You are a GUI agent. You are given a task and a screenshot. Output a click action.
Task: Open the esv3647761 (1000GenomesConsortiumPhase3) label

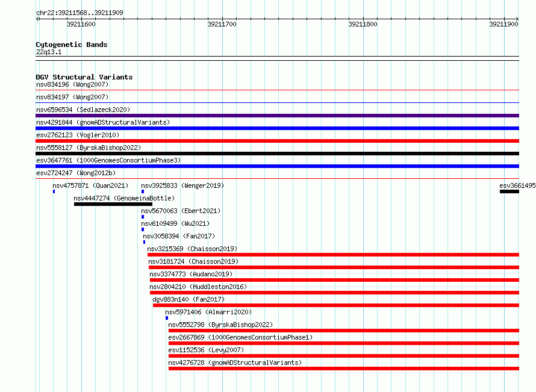[x=108, y=160]
